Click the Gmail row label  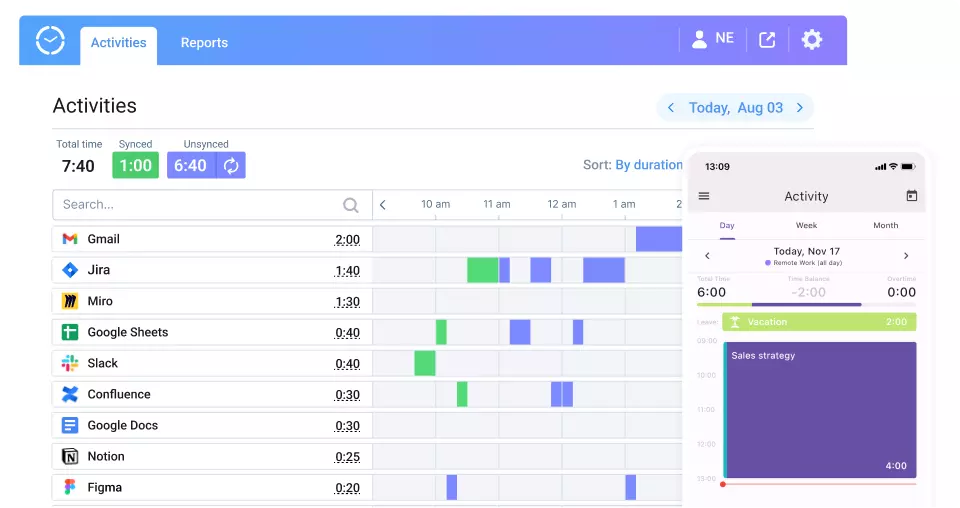103,239
